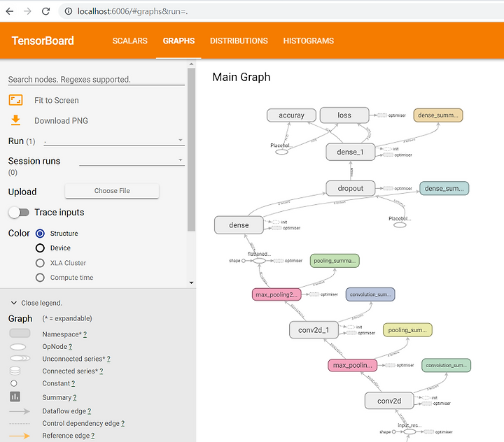Image resolution: width=504 pixels, height=442 pixels.
Task: Select the tan dense_summ node
Action: [x=437, y=115]
